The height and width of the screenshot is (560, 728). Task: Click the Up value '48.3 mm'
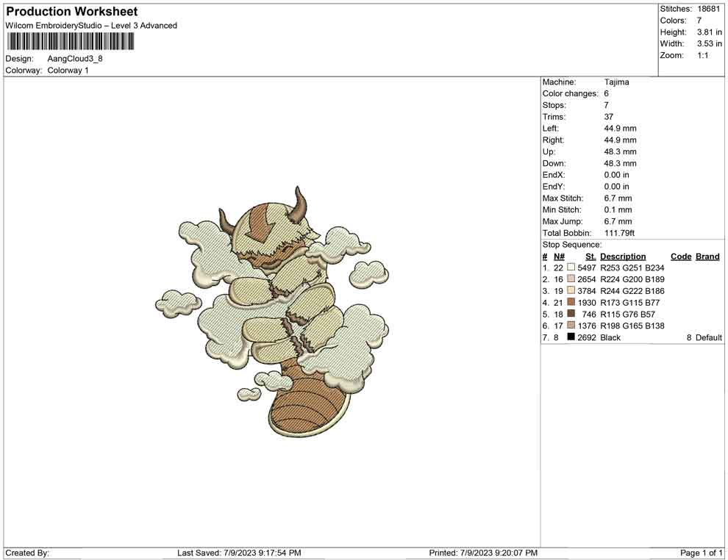click(621, 151)
